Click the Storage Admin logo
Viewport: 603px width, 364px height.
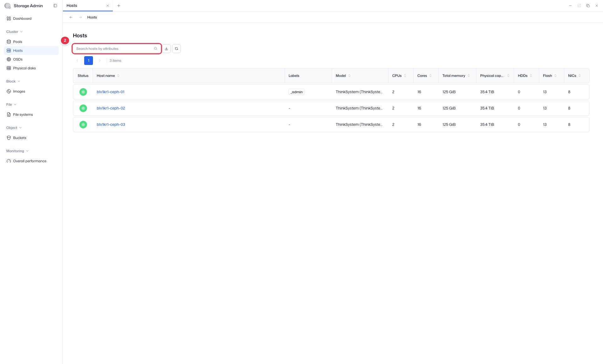[x=8, y=6]
